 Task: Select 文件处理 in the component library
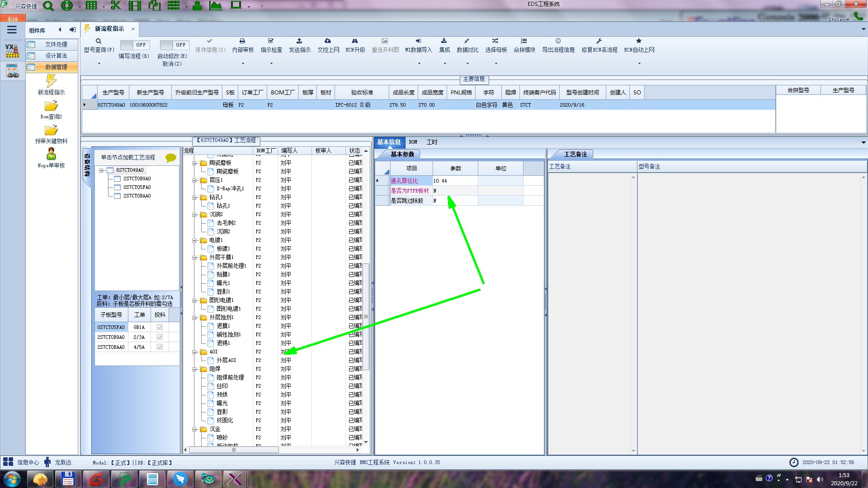(56, 44)
